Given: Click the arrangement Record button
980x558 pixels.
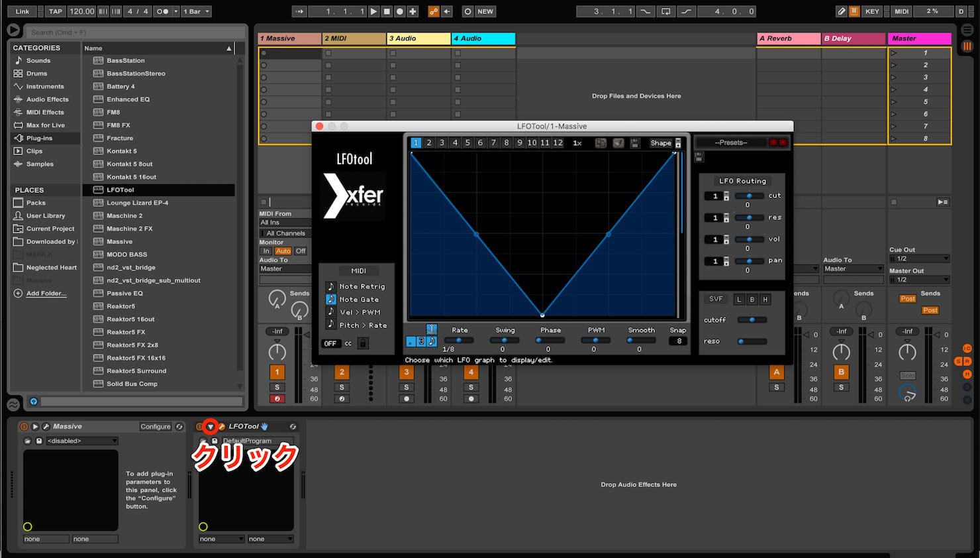Looking at the screenshot, I should pyautogui.click(x=400, y=11).
